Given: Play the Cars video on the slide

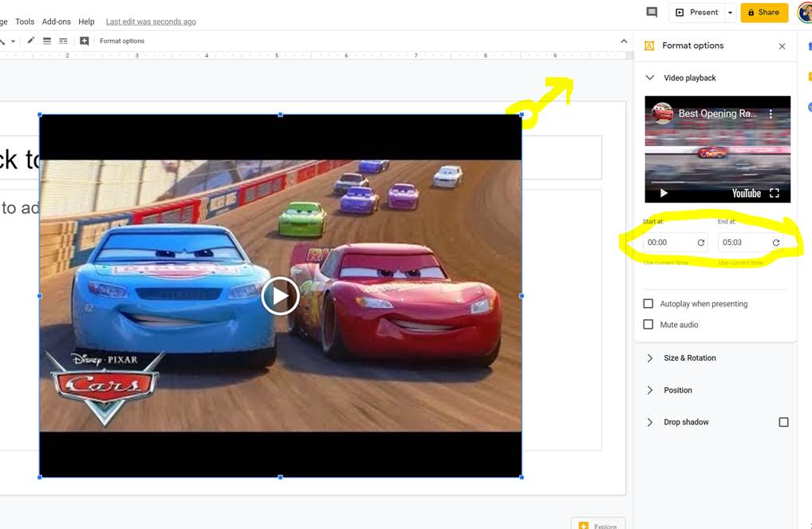Looking at the screenshot, I should pyautogui.click(x=280, y=296).
